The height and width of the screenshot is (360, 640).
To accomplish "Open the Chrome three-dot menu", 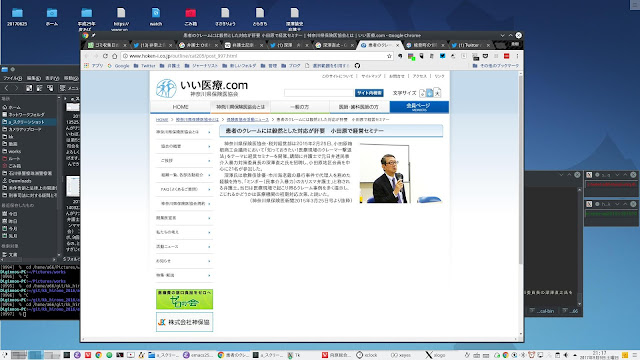I will click(x=517, y=56).
